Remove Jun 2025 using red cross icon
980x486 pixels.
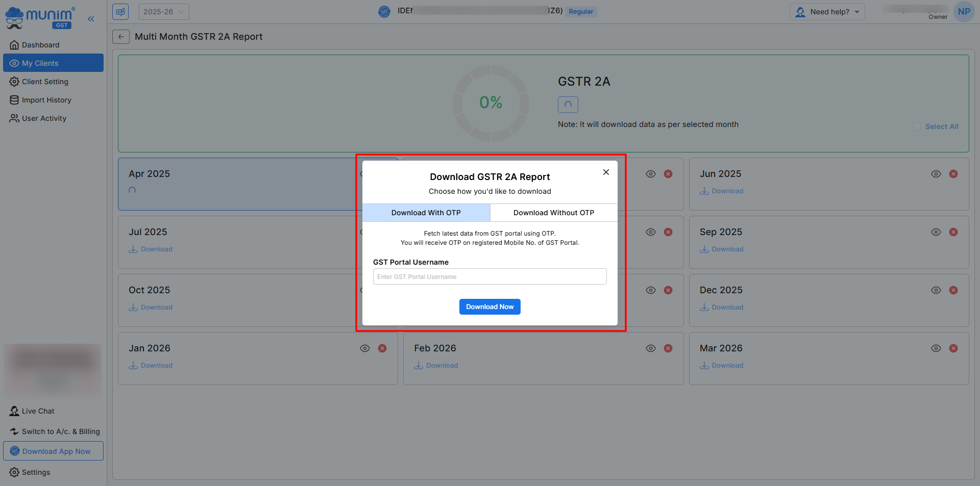point(953,174)
